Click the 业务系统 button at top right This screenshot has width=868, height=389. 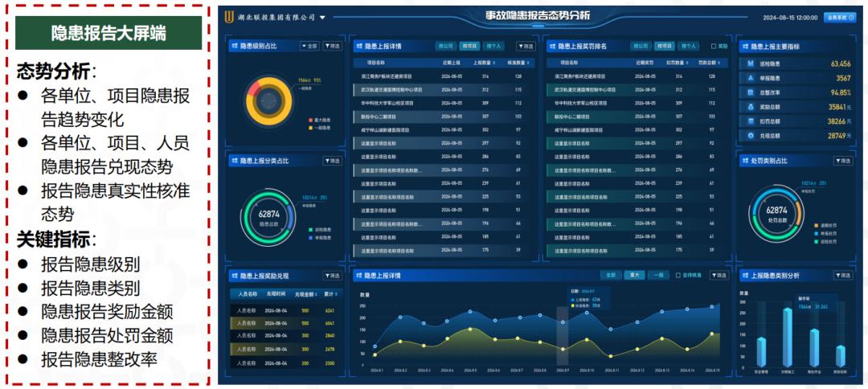coord(839,17)
